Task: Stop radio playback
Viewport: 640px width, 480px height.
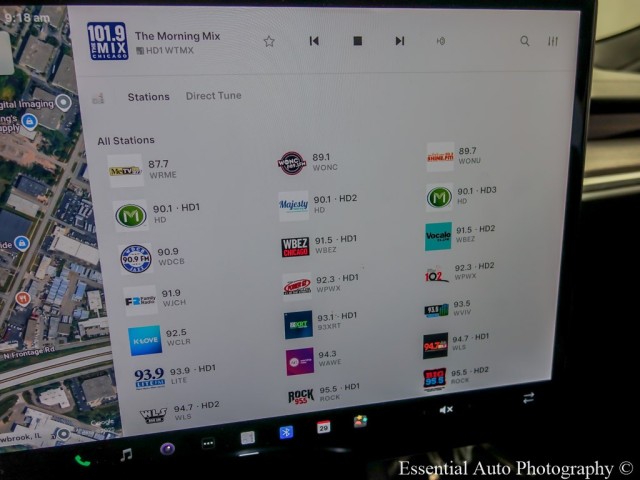Action: (357, 41)
